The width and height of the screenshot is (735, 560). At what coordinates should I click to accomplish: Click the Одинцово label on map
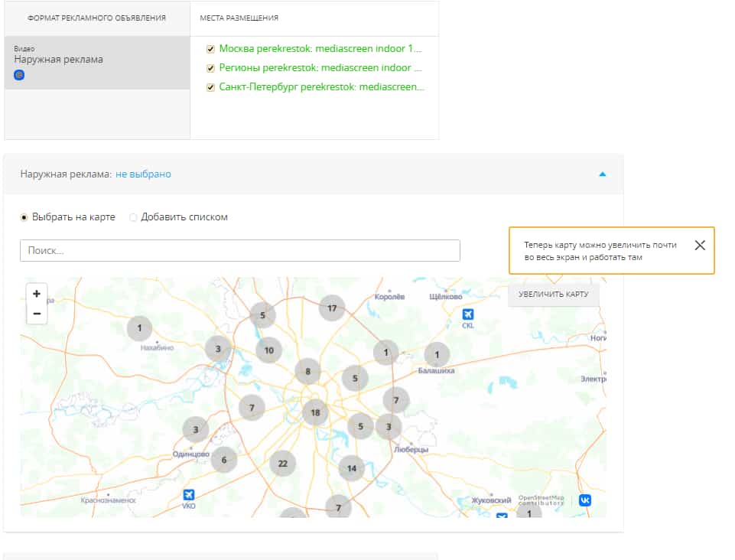[x=190, y=454]
